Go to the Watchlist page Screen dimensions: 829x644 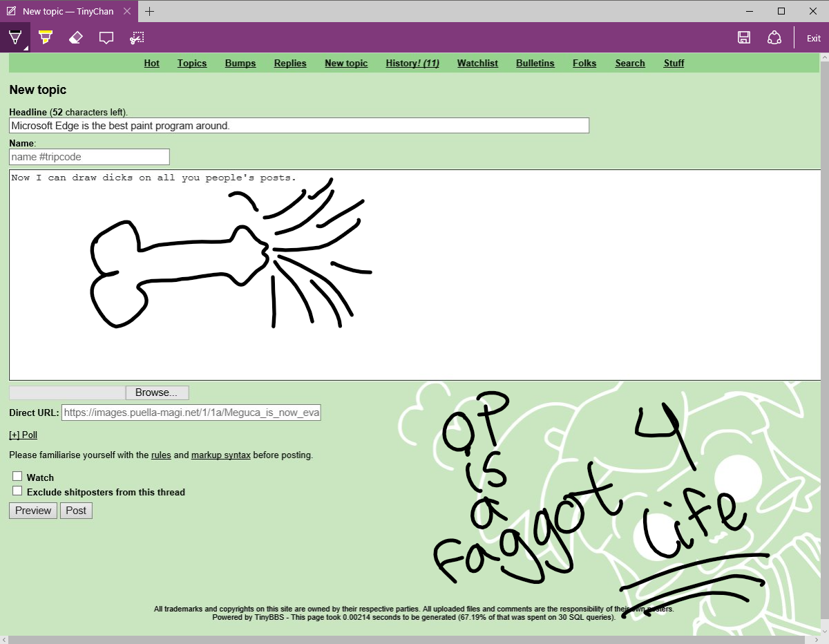pyautogui.click(x=477, y=63)
